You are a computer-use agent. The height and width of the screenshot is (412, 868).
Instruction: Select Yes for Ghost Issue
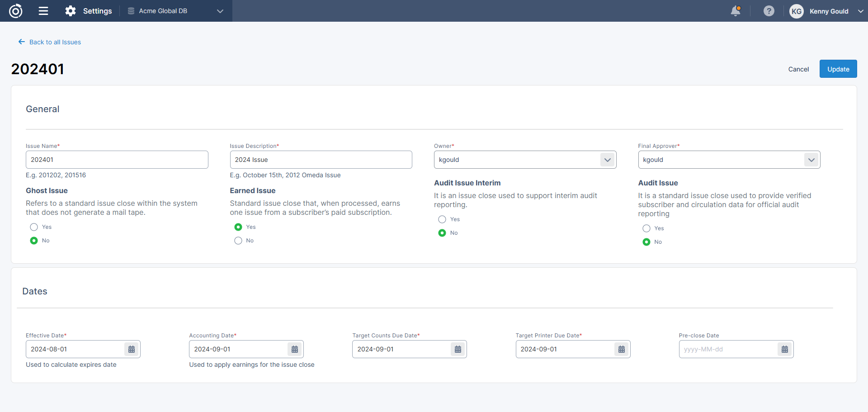click(34, 227)
